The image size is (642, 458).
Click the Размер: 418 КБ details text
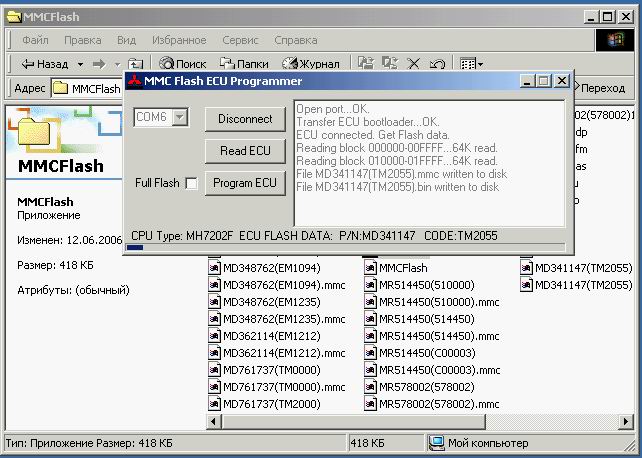tap(55, 265)
